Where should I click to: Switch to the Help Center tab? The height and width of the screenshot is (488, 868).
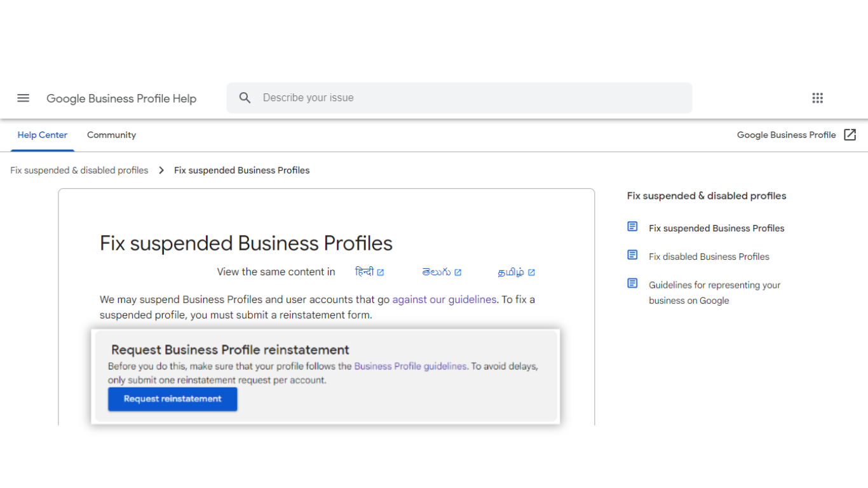click(43, 135)
